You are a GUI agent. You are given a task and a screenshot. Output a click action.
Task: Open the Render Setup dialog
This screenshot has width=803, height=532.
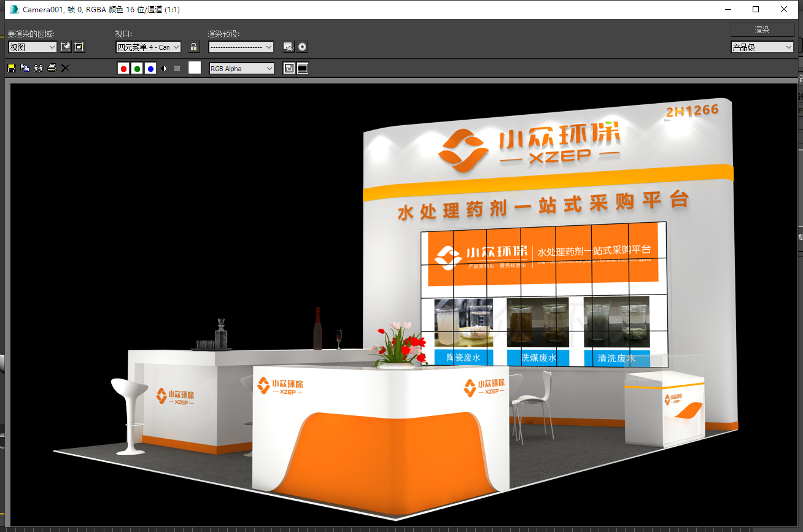tap(288, 47)
